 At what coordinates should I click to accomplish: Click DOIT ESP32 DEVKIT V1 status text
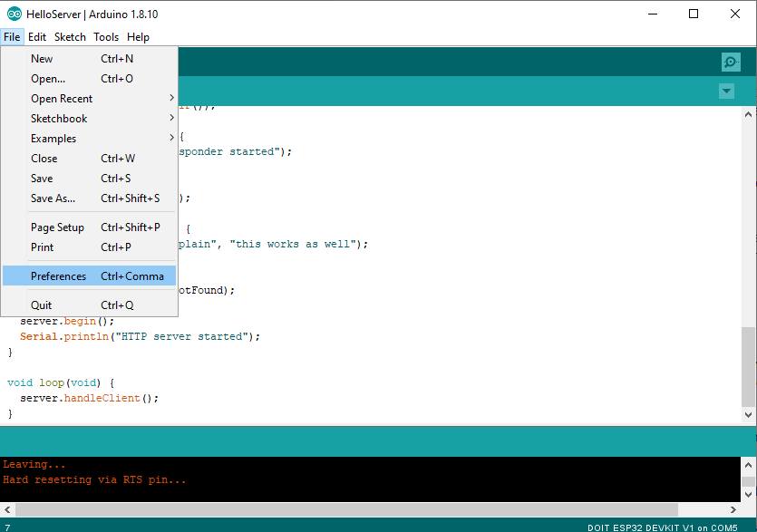[x=663, y=527]
